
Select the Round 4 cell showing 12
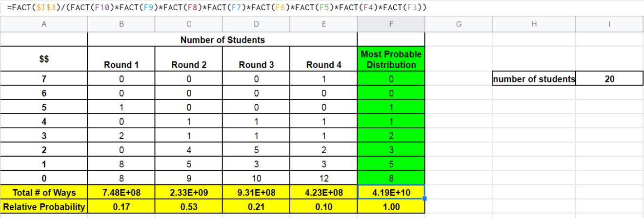pyautogui.click(x=323, y=178)
